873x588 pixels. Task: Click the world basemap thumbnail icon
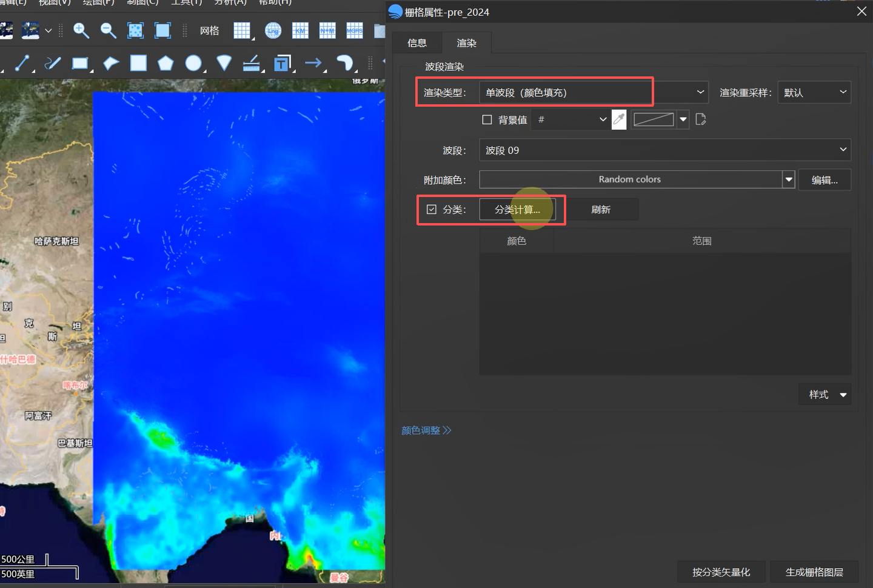tap(30, 30)
